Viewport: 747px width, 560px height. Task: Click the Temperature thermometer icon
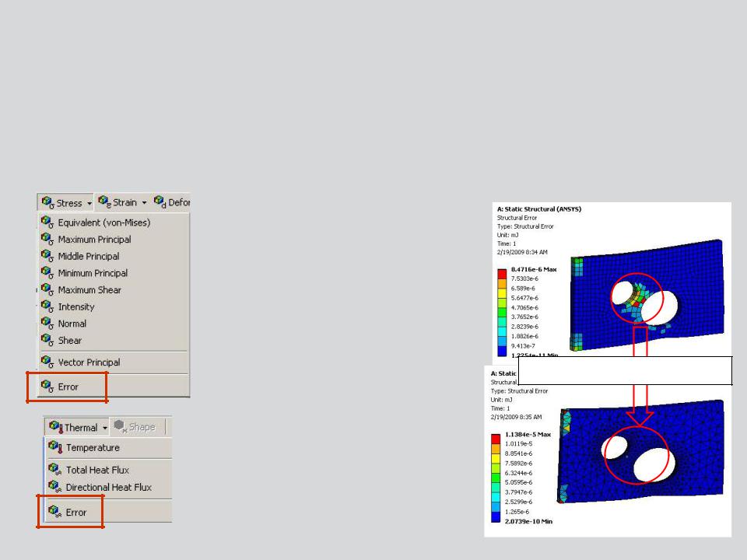tap(55, 447)
